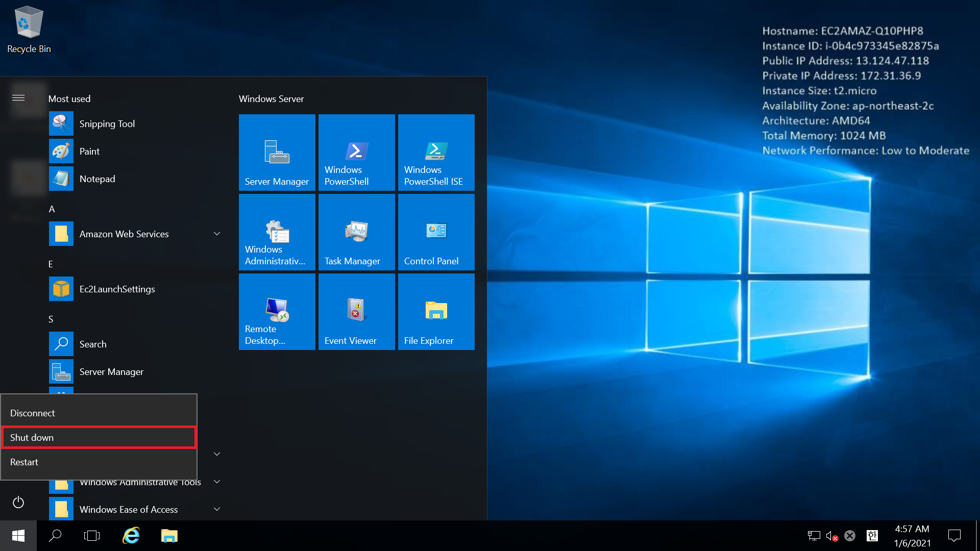Image resolution: width=980 pixels, height=551 pixels.
Task: Expand Windows Ease of Access chevron
Action: [217, 509]
